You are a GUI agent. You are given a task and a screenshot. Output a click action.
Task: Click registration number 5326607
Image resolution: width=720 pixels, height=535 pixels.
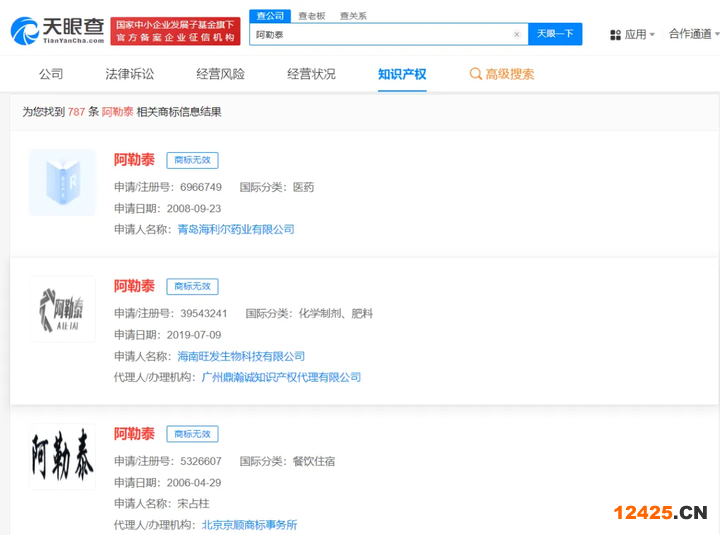(201, 461)
